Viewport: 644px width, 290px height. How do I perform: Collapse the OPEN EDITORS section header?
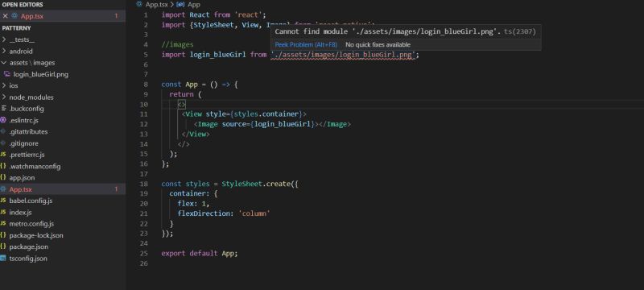point(23,5)
